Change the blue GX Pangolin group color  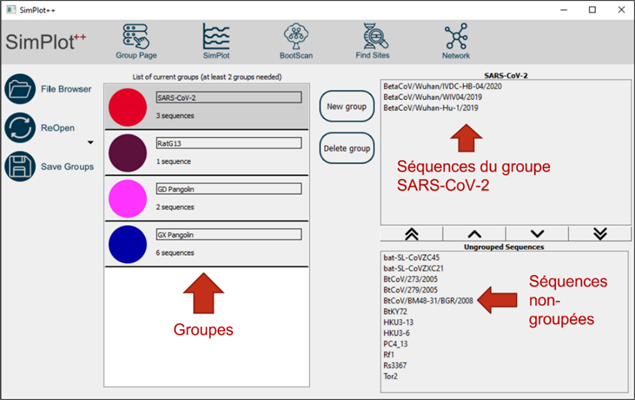(128, 245)
